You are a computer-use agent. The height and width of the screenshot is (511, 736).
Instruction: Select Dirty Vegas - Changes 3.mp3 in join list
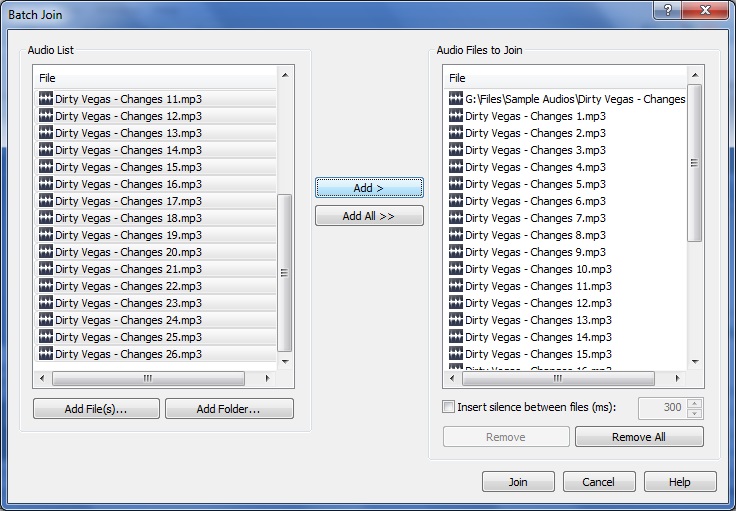point(565,150)
